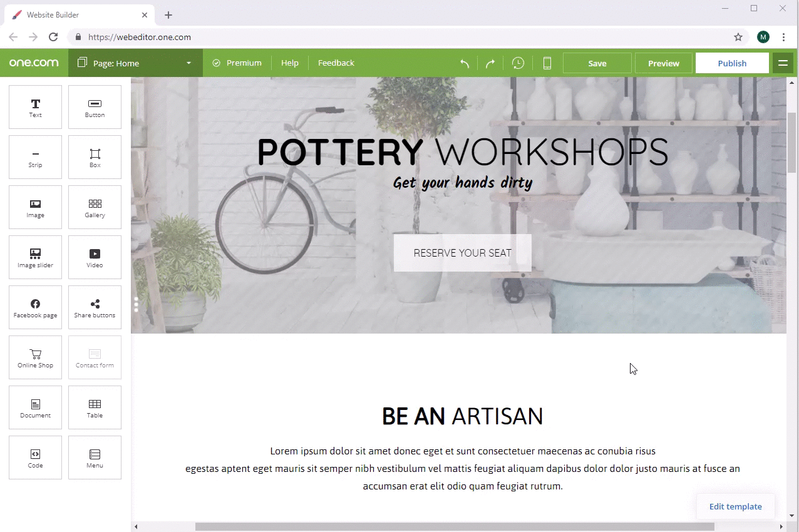Screen dimensions: 799x532
Task: Insert a Code component
Action: coord(35,458)
